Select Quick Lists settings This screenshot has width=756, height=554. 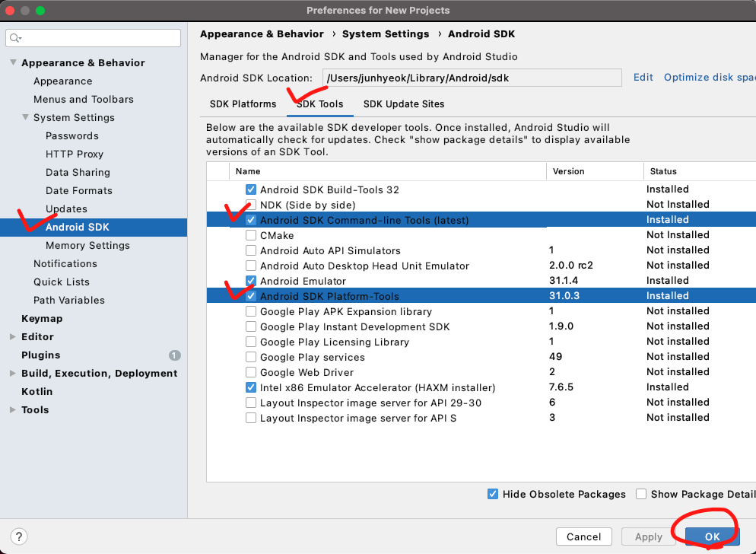[x=62, y=282]
